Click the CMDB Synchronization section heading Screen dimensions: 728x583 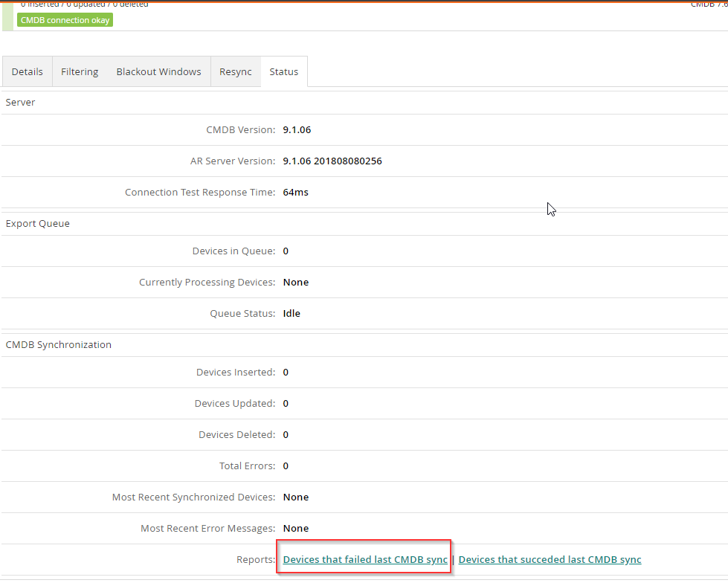[x=59, y=344]
